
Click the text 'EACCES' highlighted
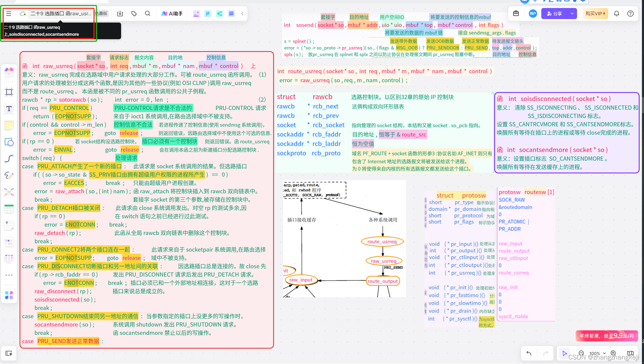(x=74, y=183)
